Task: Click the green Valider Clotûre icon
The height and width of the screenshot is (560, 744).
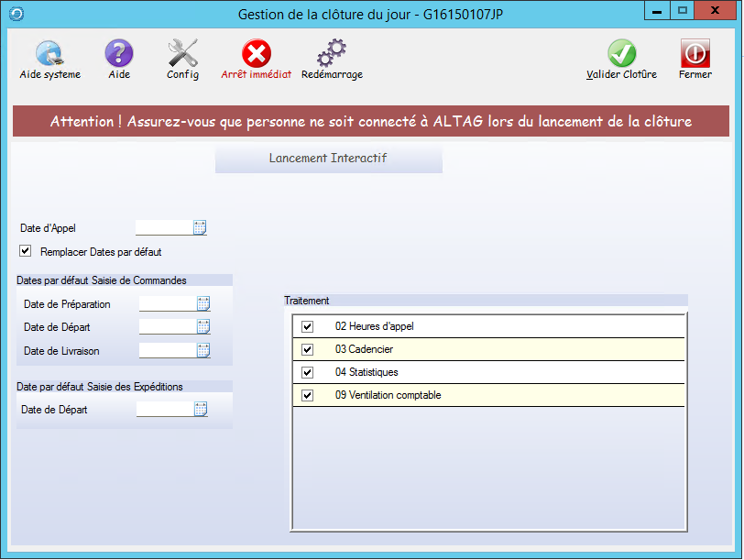Action: [621, 53]
